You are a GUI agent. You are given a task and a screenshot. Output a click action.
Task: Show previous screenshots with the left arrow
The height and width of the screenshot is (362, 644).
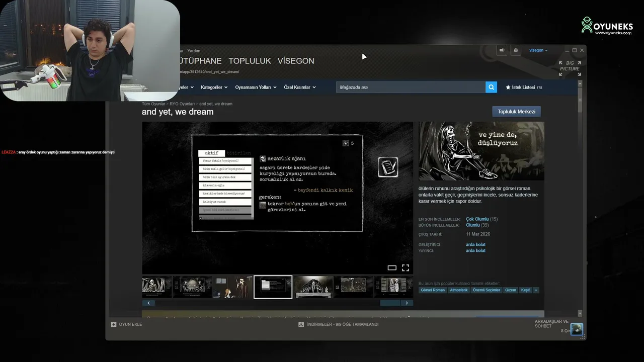(x=148, y=303)
